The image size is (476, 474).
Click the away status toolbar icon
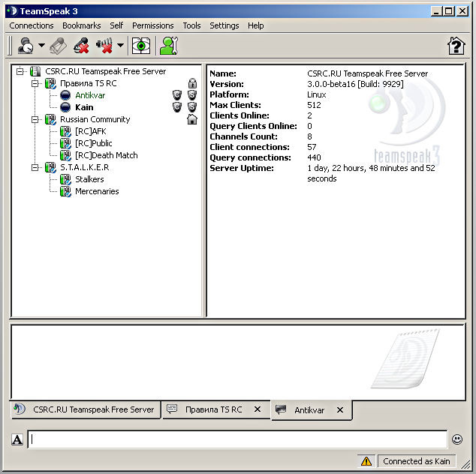[x=26, y=46]
